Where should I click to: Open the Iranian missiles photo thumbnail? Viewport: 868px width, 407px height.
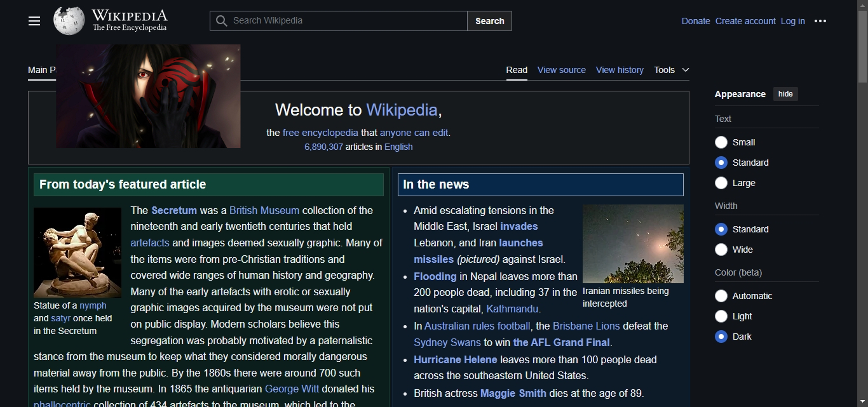click(633, 244)
